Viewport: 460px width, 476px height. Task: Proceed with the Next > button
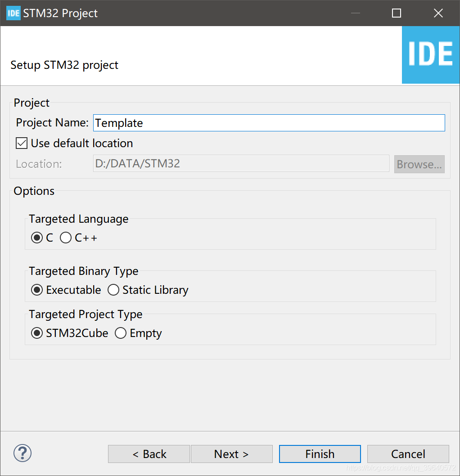[x=232, y=454]
